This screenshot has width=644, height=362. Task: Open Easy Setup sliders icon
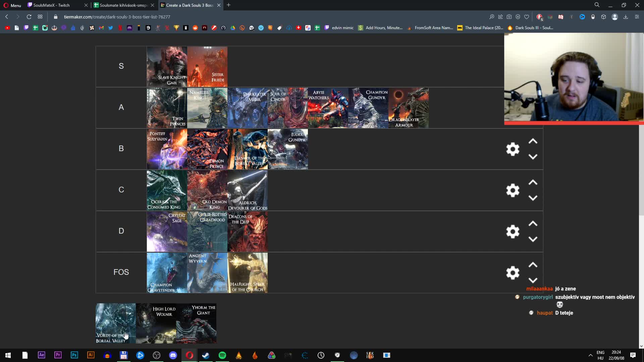pyautogui.click(x=637, y=17)
